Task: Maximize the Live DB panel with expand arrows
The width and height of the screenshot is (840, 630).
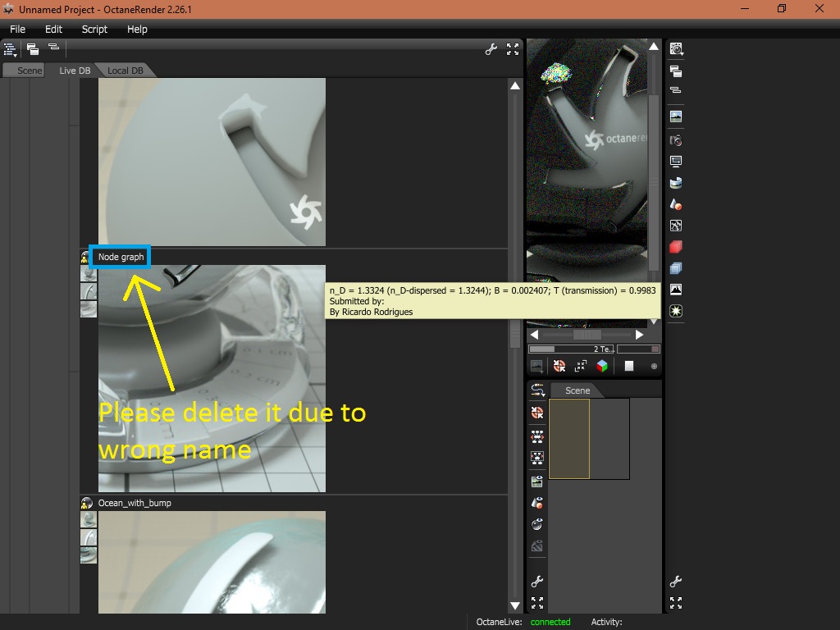Action: click(x=513, y=49)
